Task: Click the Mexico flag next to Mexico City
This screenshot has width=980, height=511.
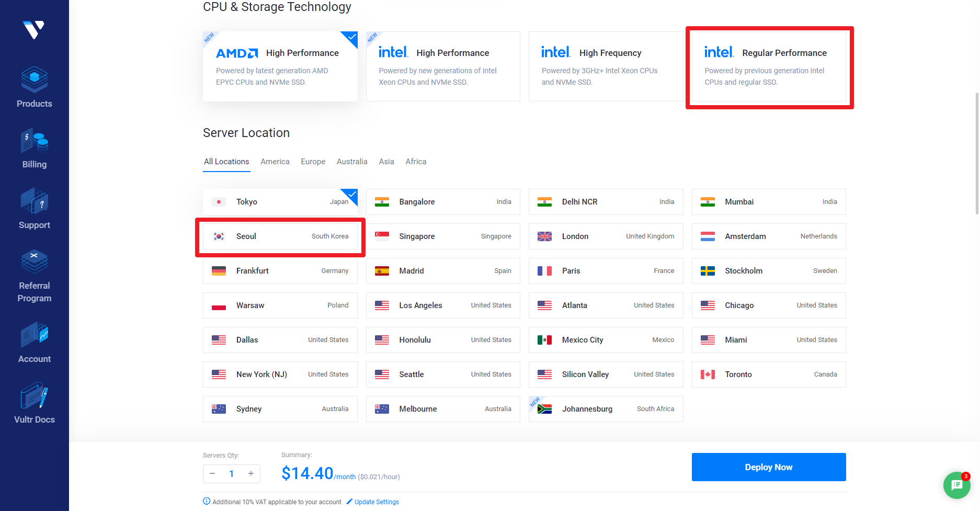Action: [544, 340]
